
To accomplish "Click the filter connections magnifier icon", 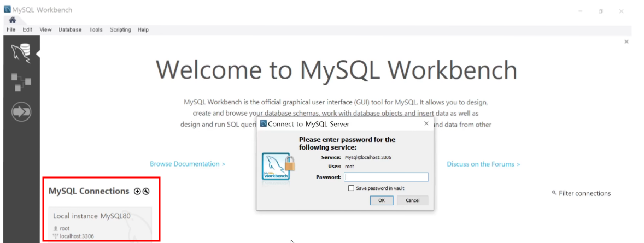I will (x=554, y=193).
